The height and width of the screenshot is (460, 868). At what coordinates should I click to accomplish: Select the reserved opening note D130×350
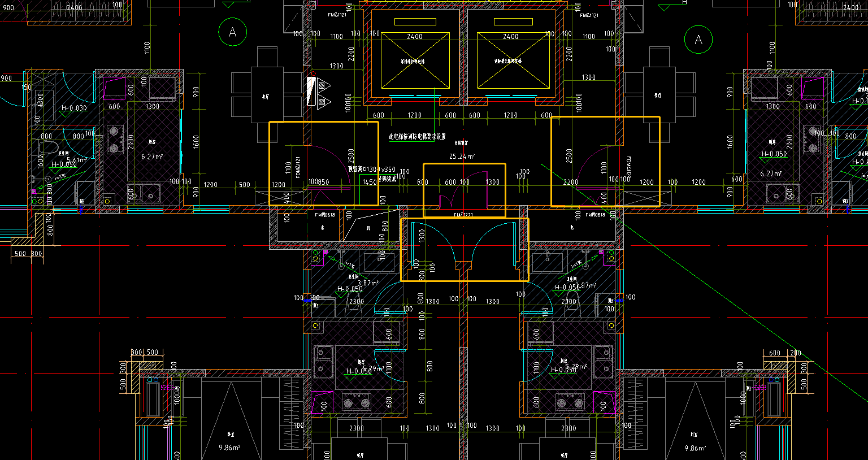pos(372,169)
